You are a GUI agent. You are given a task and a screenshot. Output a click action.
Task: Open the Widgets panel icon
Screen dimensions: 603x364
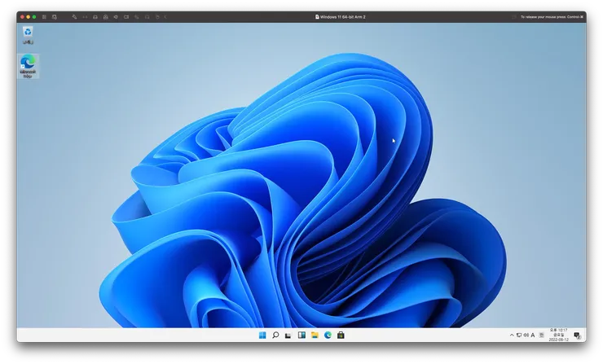pos(301,335)
